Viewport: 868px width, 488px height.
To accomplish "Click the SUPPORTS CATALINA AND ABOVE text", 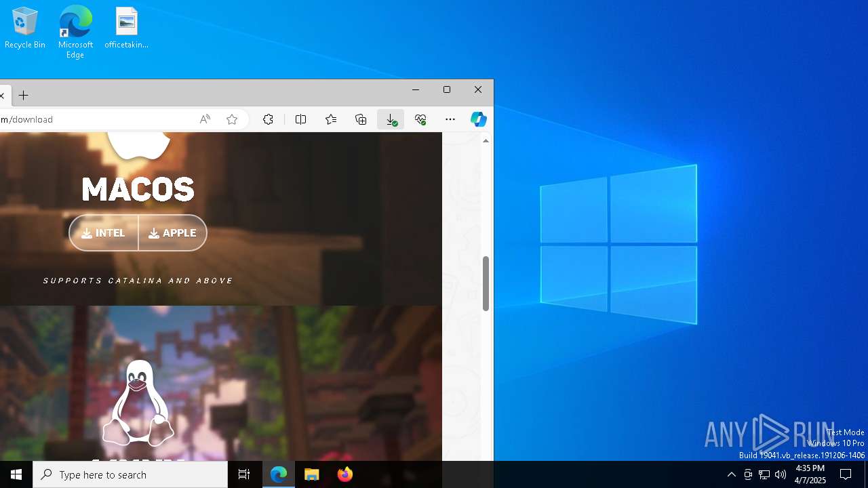I will click(138, 281).
